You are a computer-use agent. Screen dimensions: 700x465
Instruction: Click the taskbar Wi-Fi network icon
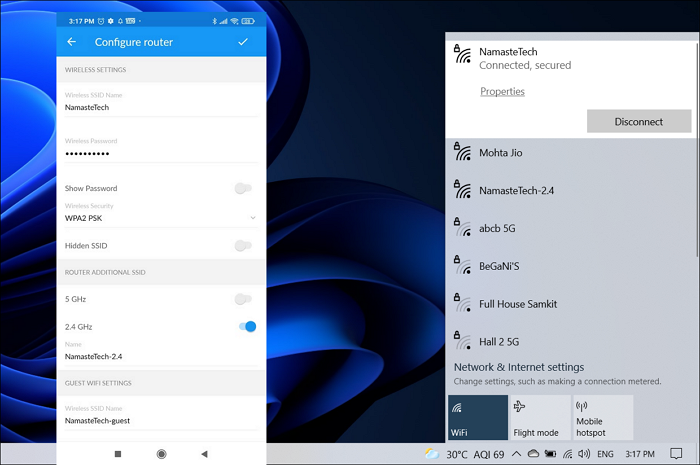coord(567,454)
